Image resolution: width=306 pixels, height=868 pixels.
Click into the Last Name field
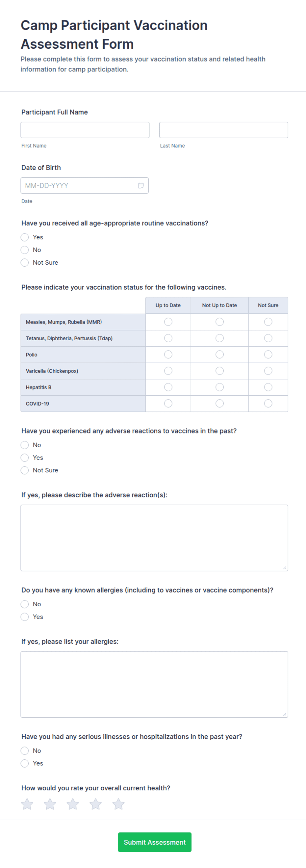223,130
